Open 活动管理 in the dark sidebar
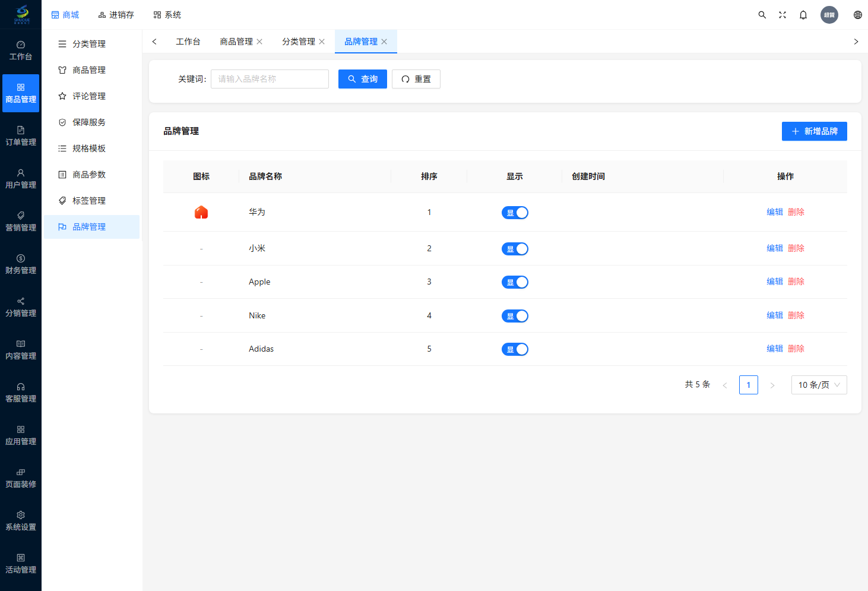This screenshot has height=591, width=868. [21, 564]
